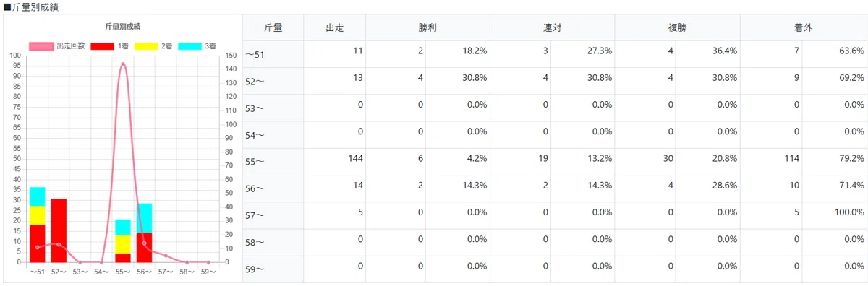This screenshot has height=286, width=868.
Task: Click the cyan bar segment above ～51
Action: [38, 197]
